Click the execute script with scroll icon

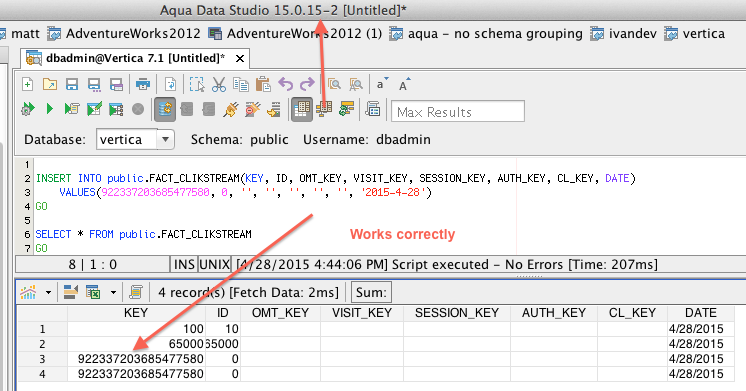[72, 109]
